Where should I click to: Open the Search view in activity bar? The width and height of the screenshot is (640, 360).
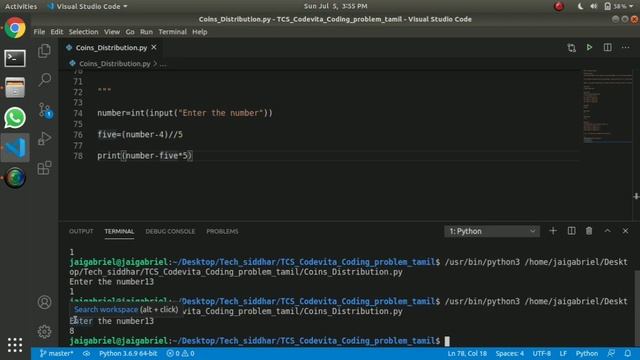click(x=44, y=80)
